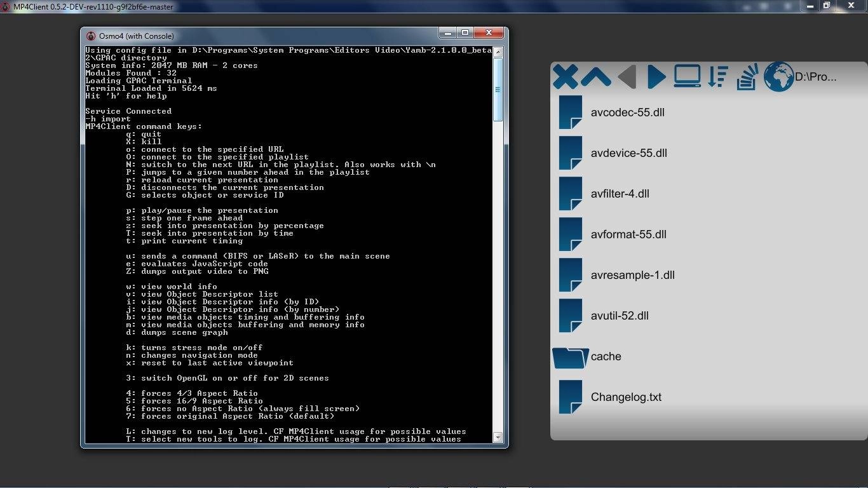Go up one directory with the chevron icon
868x488 pixels.
(596, 77)
